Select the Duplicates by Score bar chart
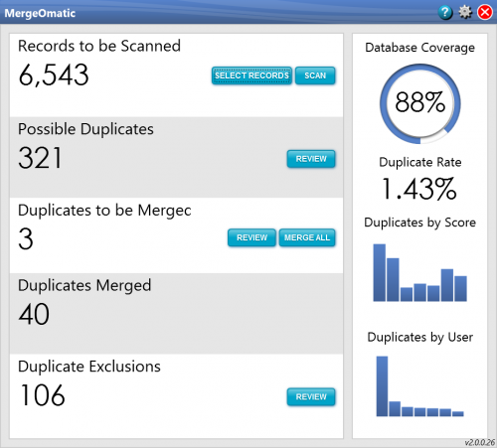The width and height of the screenshot is (497, 448). pyautogui.click(x=419, y=272)
